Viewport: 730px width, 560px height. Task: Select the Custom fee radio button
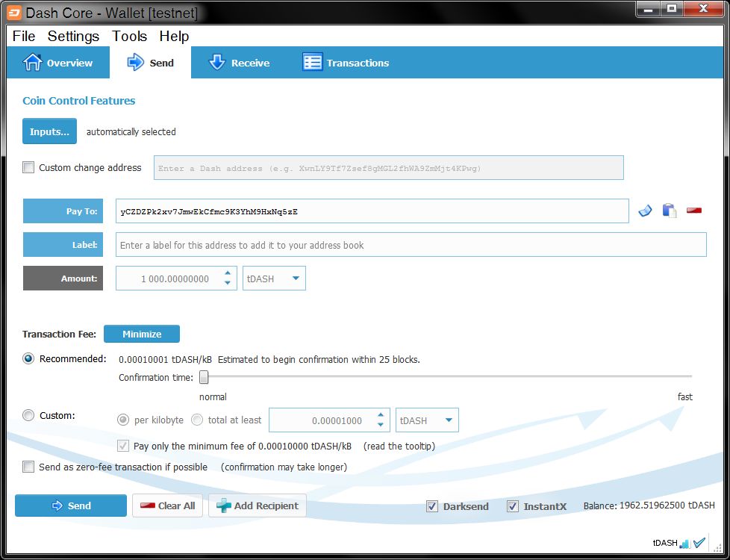click(x=28, y=415)
